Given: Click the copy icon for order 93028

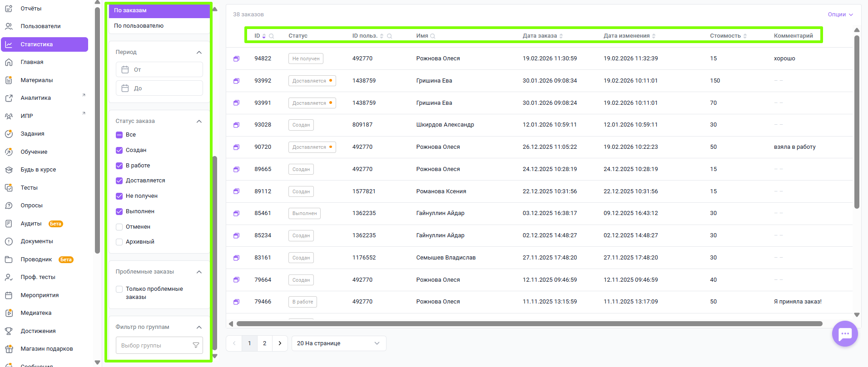Looking at the screenshot, I should 236,125.
